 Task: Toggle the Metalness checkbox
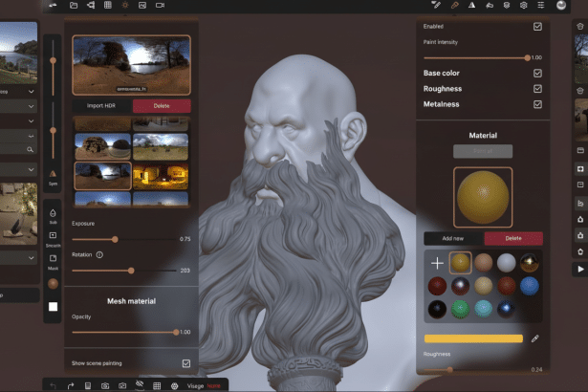[537, 104]
